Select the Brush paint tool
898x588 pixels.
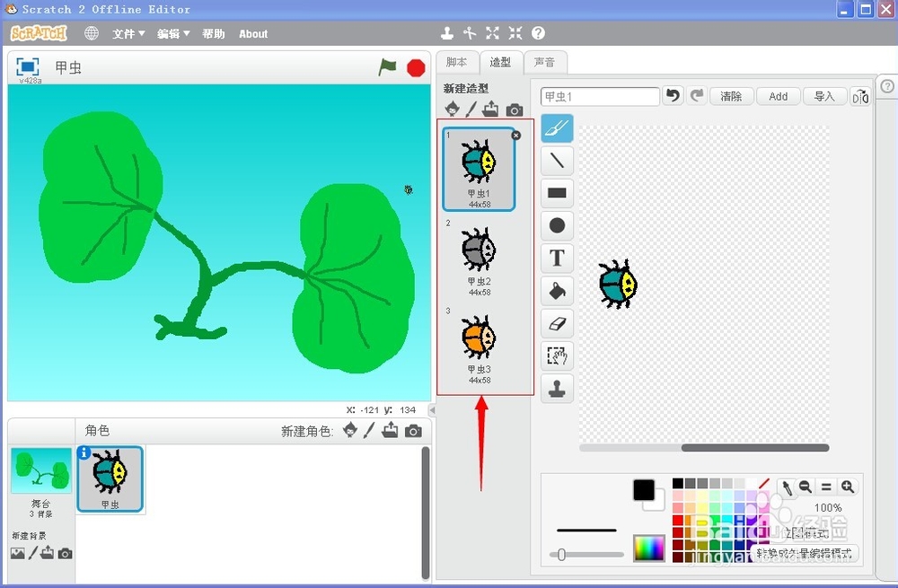[558, 128]
